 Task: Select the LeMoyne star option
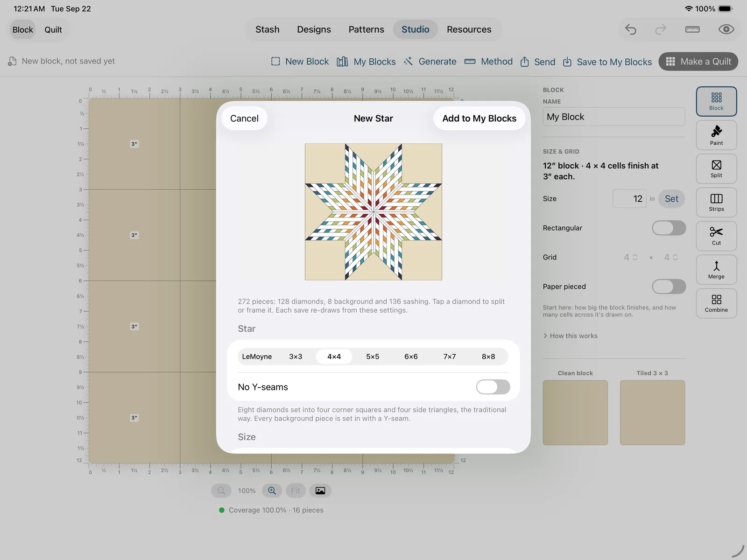[257, 357]
